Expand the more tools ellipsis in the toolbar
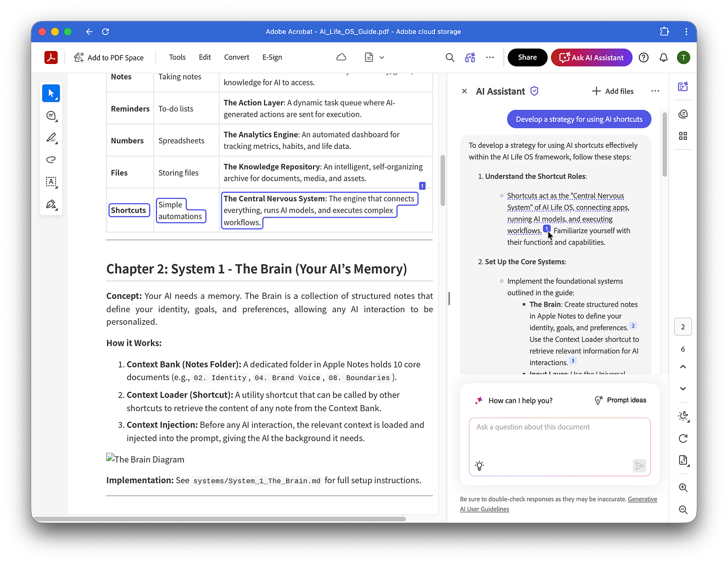This screenshot has height=564, width=728. pos(489,57)
